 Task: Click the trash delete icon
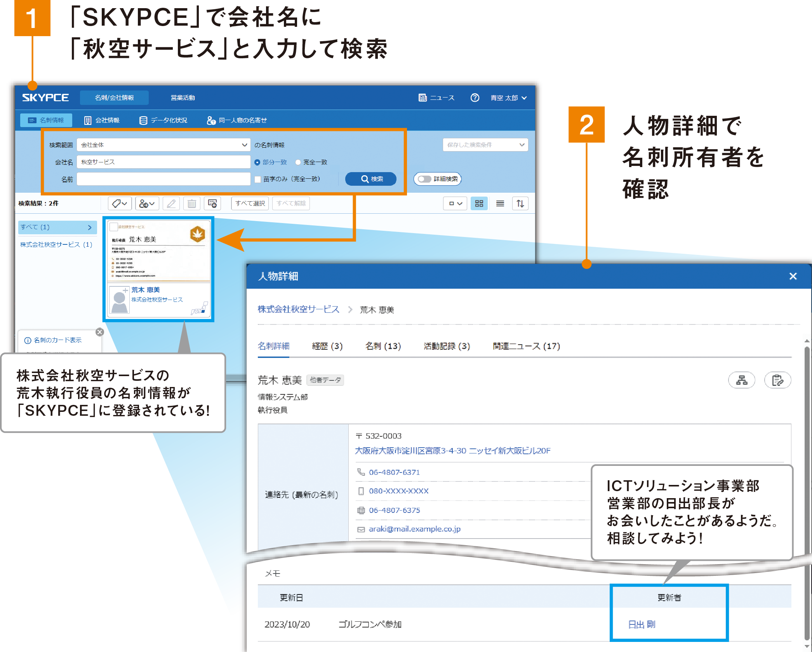(x=191, y=203)
